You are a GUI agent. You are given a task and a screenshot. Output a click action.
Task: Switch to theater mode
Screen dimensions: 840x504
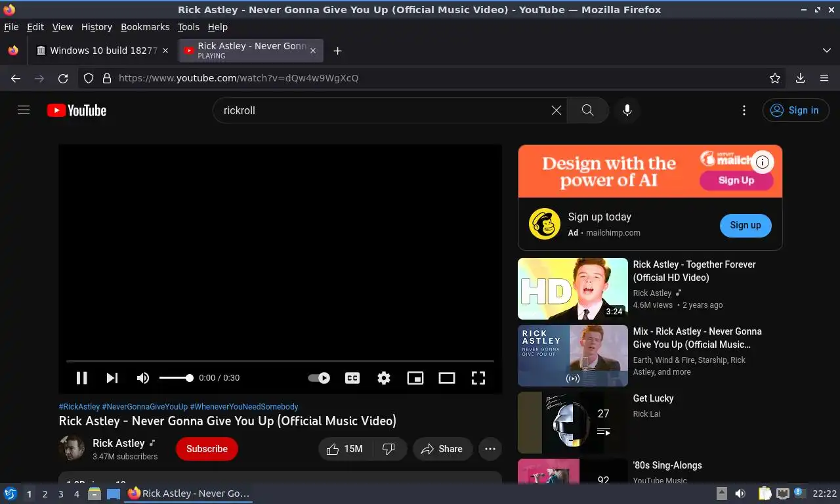point(447,378)
